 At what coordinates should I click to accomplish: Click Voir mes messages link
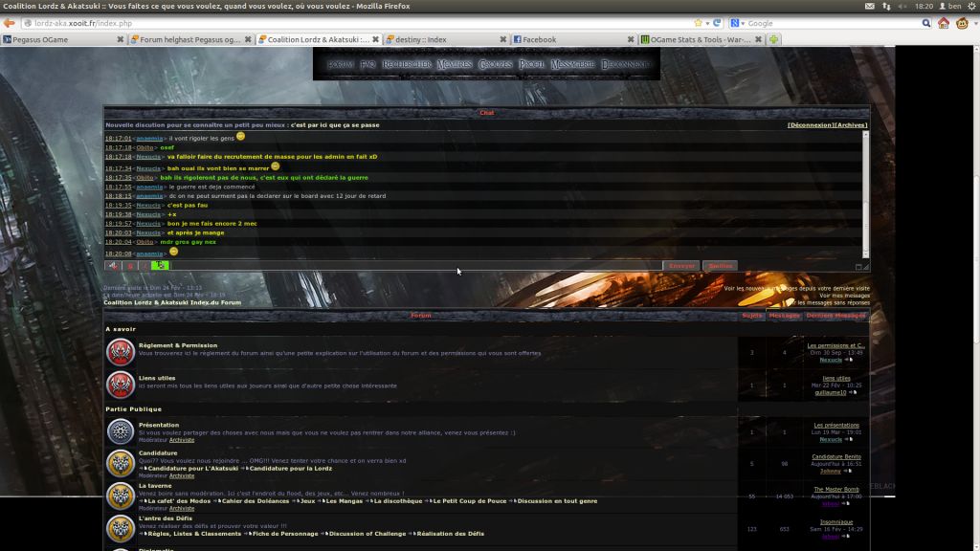(844, 296)
